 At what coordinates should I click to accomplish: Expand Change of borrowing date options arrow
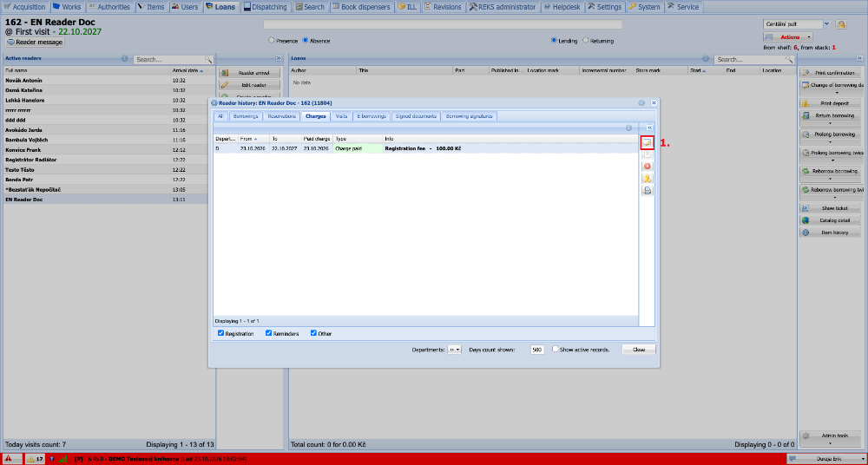[837, 93]
